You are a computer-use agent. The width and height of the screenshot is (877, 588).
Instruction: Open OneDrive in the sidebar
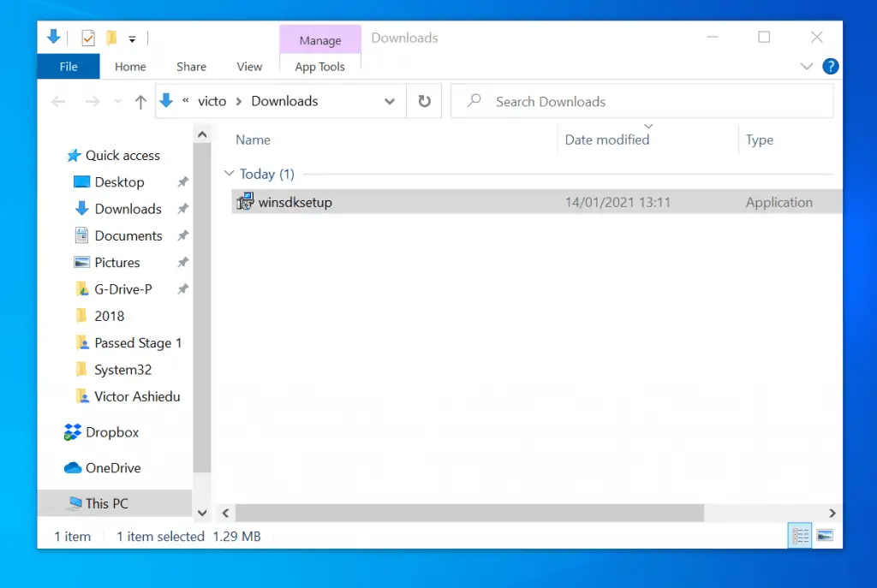pos(115,467)
